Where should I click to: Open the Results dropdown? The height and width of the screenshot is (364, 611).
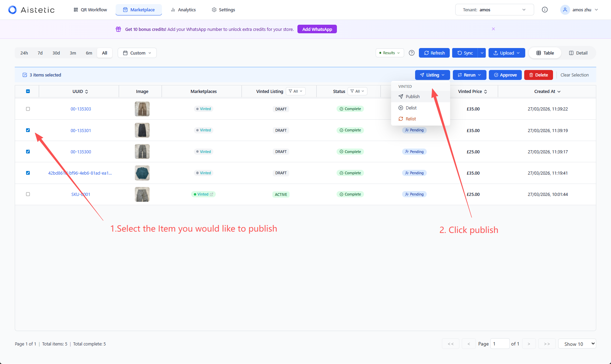point(390,53)
